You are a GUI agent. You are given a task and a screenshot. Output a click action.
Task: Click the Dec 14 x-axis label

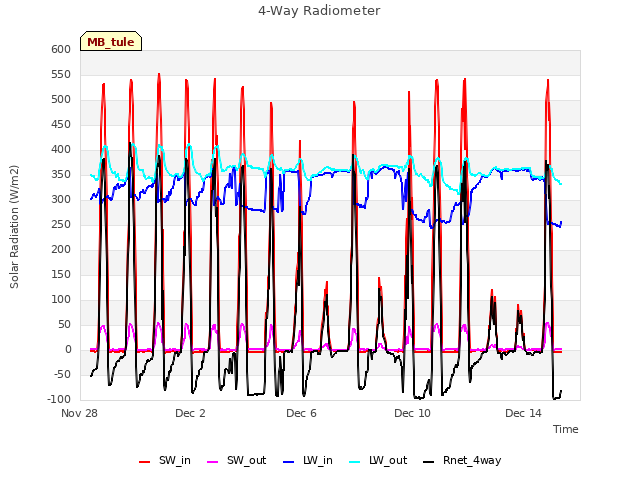click(523, 413)
